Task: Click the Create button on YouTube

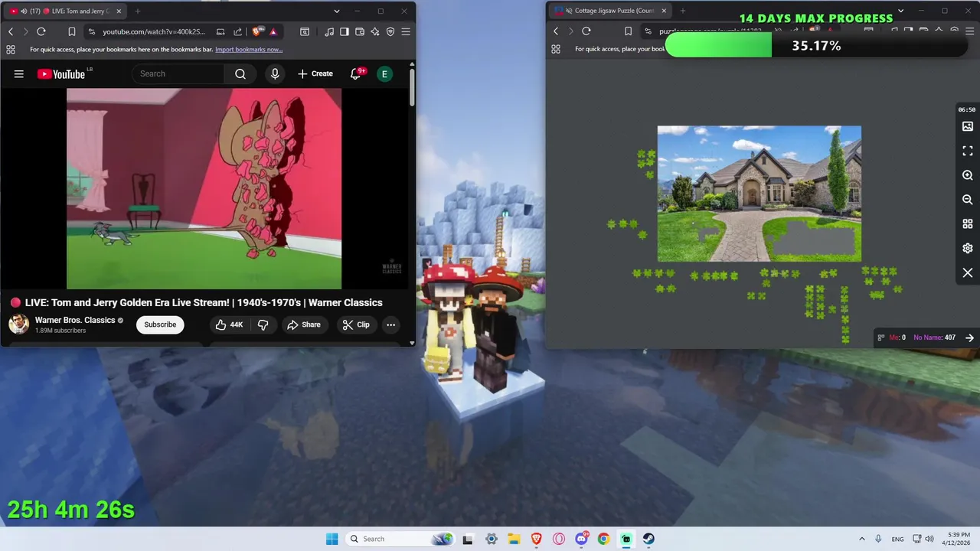Action: pos(315,74)
